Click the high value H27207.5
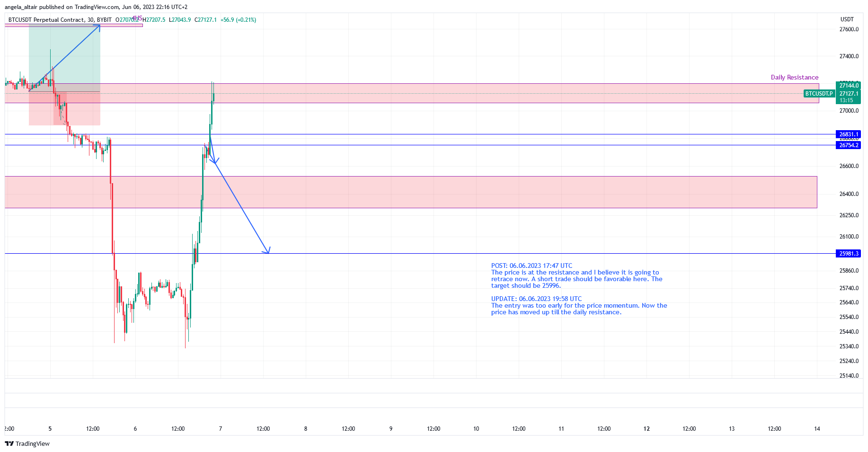 pos(154,20)
